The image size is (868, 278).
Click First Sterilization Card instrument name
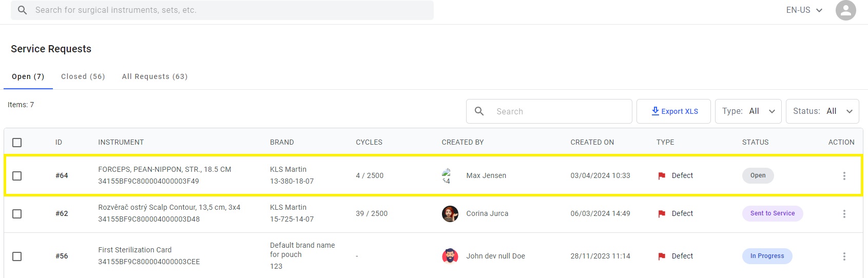click(135, 250)
